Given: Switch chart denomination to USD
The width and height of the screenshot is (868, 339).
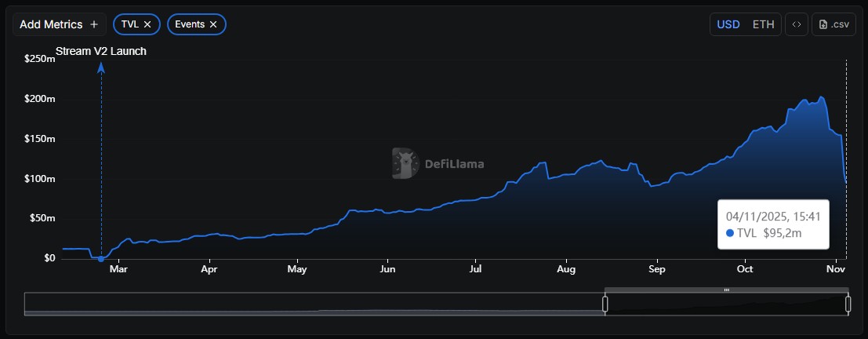Looking at the screenshot, I should (x=728, y=24).
